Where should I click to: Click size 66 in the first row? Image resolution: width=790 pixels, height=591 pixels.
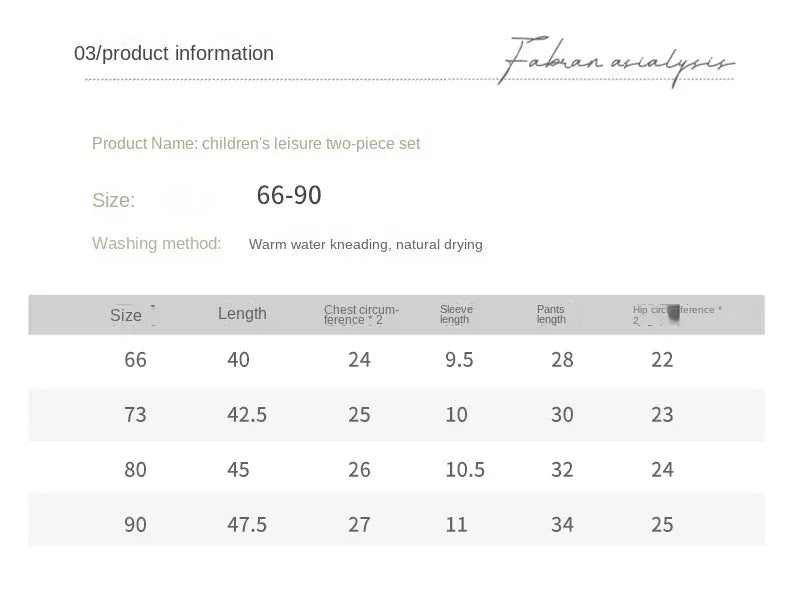pyautogui.click(x=135, y=360)
